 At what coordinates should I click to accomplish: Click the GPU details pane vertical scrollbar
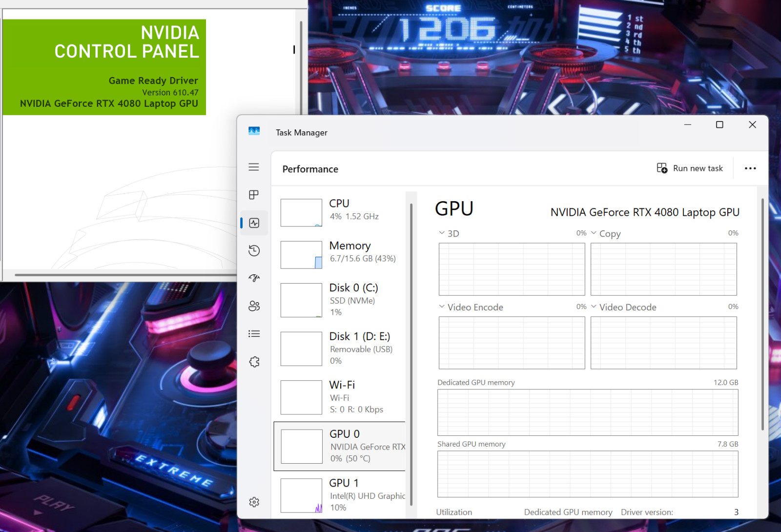tap(762, 314)
